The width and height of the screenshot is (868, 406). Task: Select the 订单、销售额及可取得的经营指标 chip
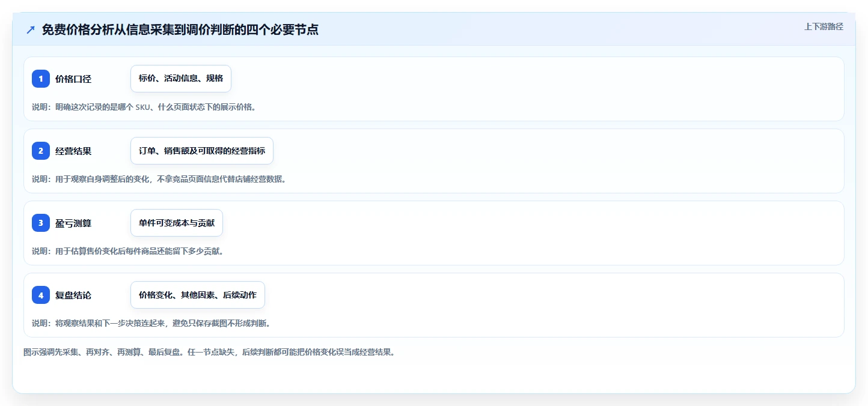(x=202, y=151)
